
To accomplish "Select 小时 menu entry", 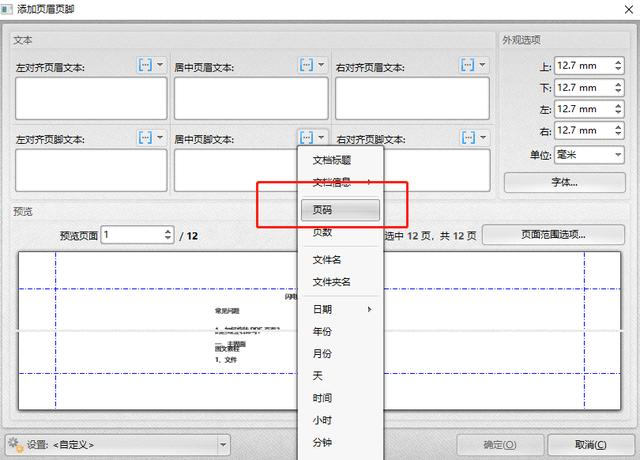I will coord(340,420).
